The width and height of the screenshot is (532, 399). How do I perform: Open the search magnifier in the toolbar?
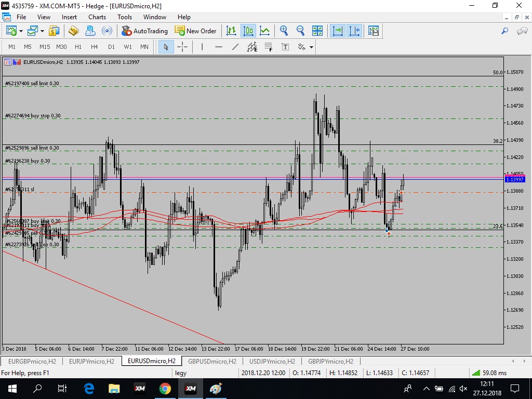coord(505,31)
